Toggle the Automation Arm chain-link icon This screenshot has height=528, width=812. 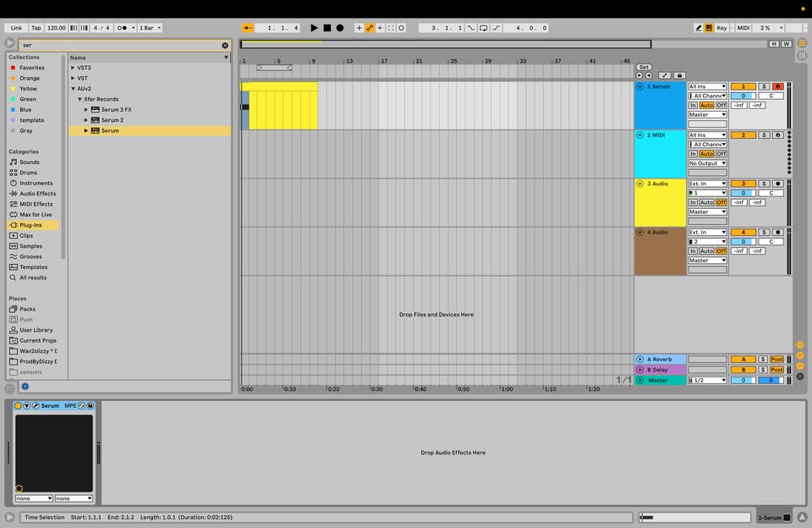[x=370, y=28]
